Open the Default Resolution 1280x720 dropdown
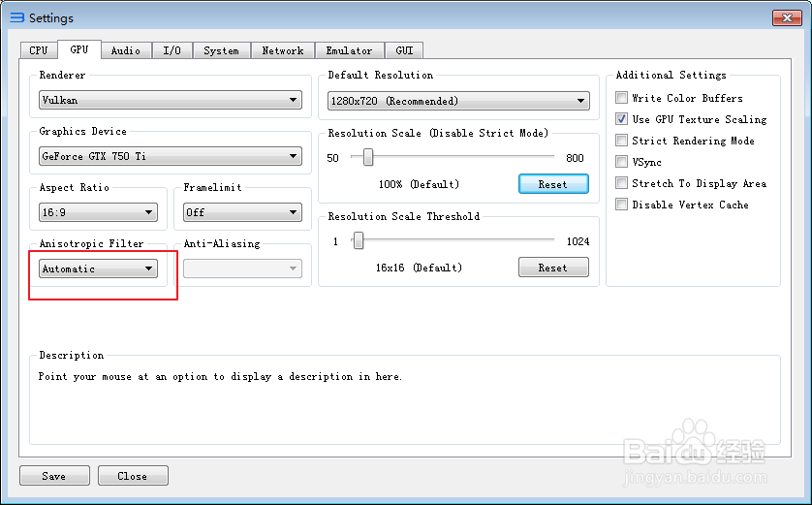The image size is (812, 505). pos(458,101)
